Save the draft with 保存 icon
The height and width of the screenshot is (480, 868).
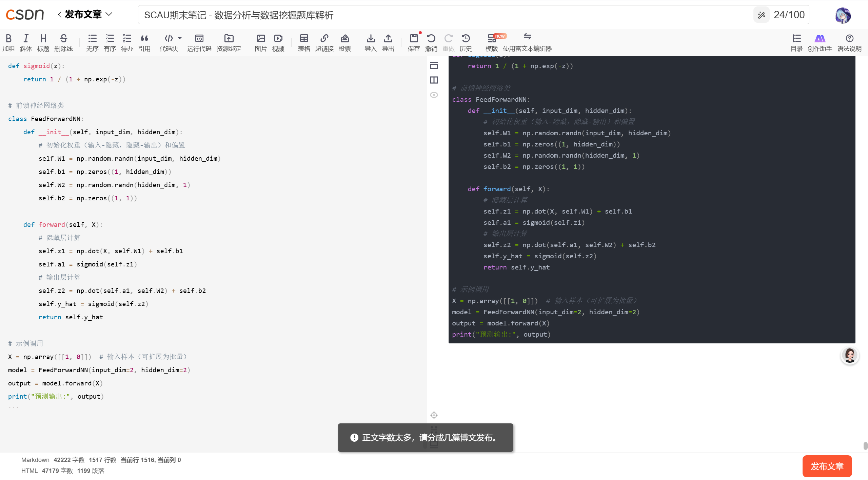pos(414,43)
